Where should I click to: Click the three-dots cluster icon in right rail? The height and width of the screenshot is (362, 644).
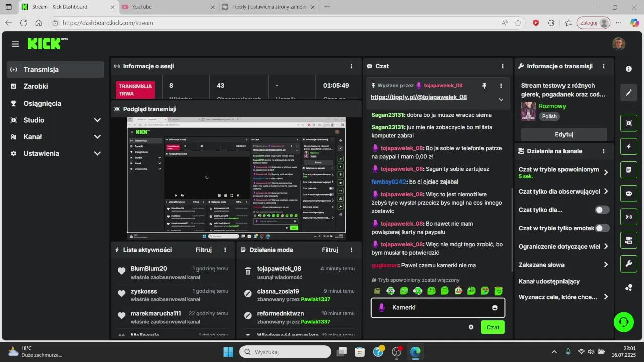pos(629,288)
